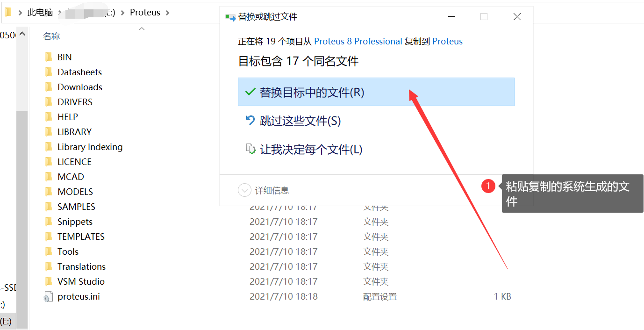Click 此电脑 breadcrumb in address bar

[40, 13]
